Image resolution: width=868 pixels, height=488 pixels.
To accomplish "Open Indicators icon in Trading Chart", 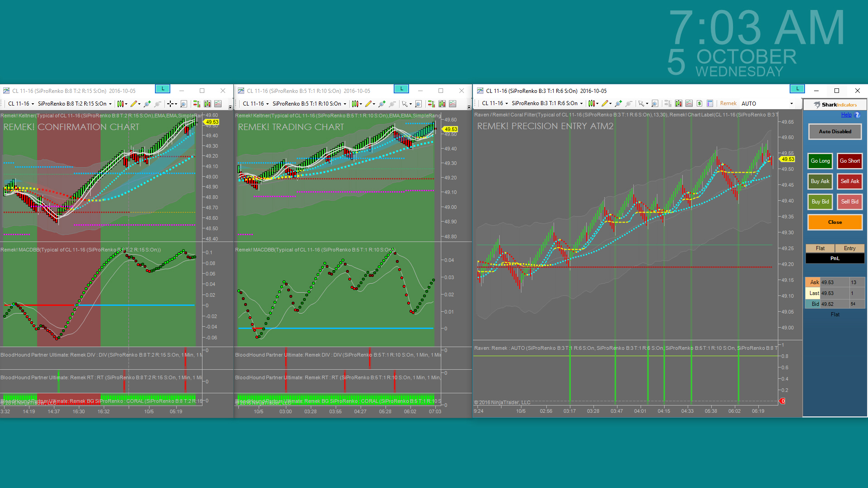I will pyautogui.click(x=453, y=104).
